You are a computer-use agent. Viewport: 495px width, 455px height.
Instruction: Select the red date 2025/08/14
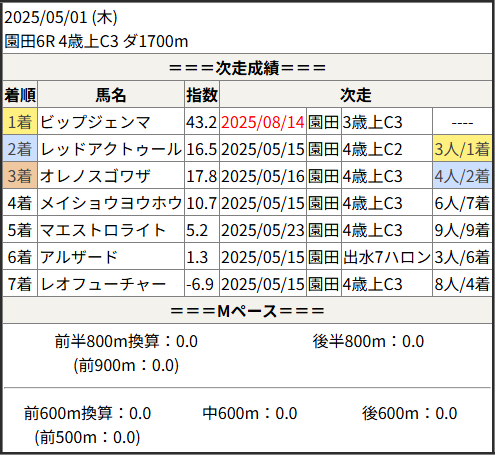coord(263,122)
